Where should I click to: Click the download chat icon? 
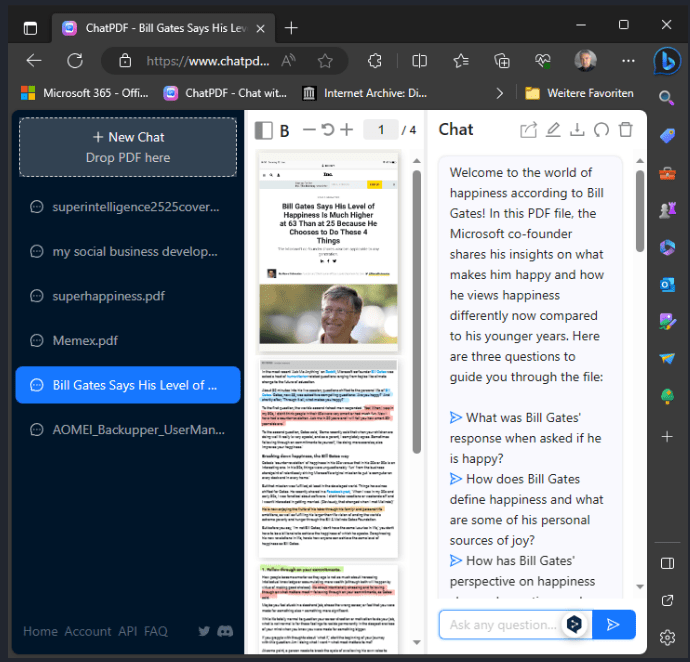577,129
